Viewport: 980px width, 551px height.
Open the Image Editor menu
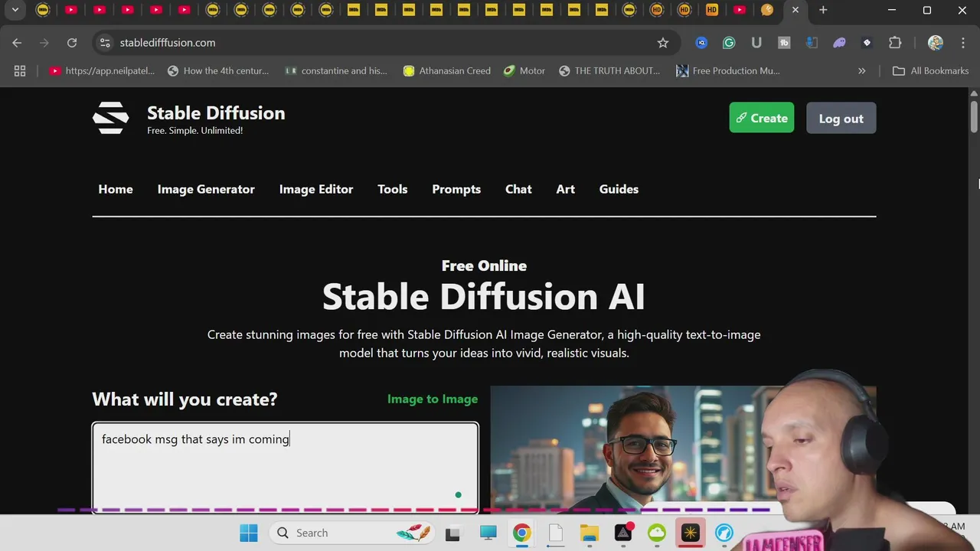pyautogui.click(x=316, y=189)
